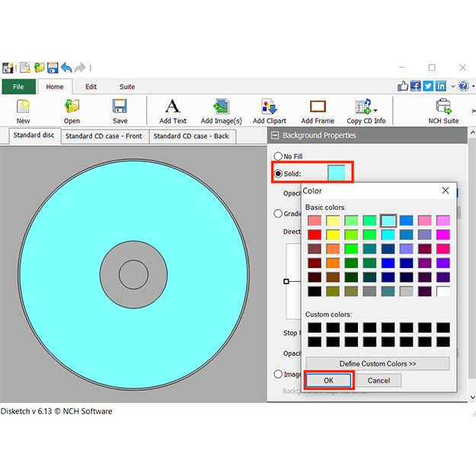Click the Disketch app icon in the title bar

[x=8, y=68]
